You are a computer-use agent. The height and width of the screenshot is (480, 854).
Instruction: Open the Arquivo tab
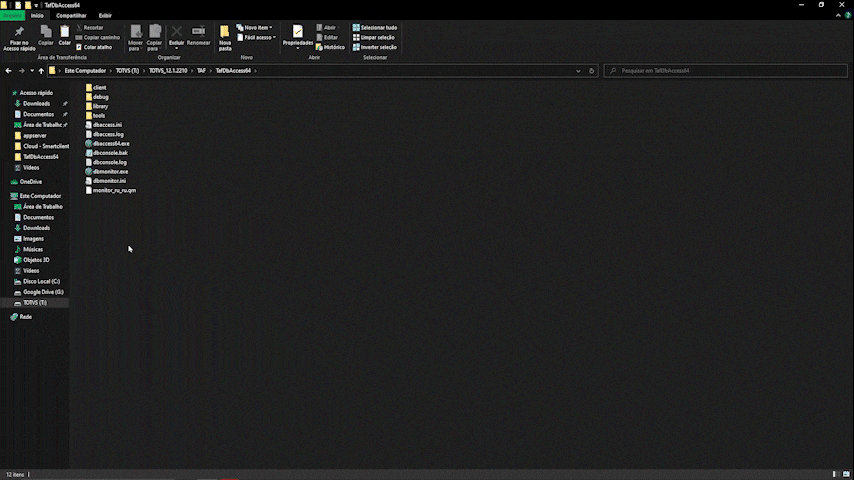click(13, 15)
